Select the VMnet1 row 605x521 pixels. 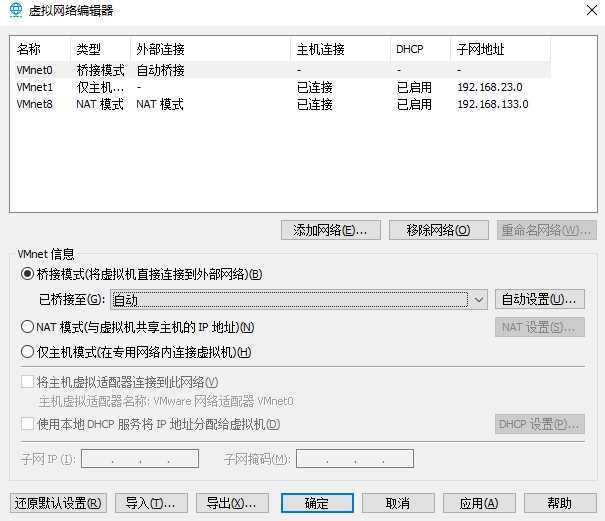pos(283,87)
